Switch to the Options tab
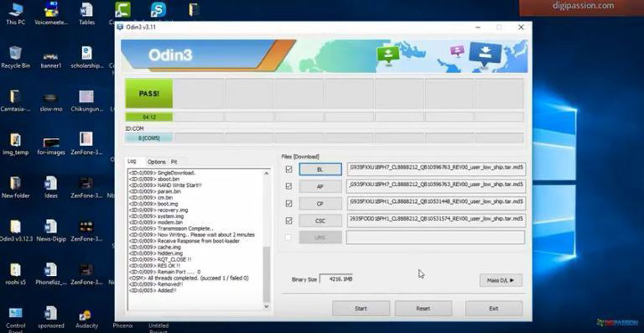 [156, 162]
